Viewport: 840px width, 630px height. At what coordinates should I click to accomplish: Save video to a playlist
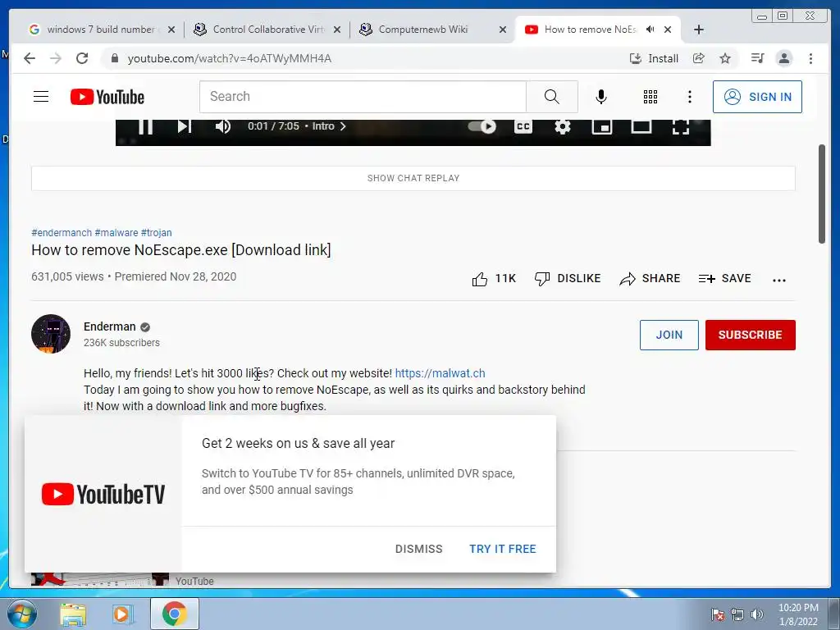click(x=725, y=279)
